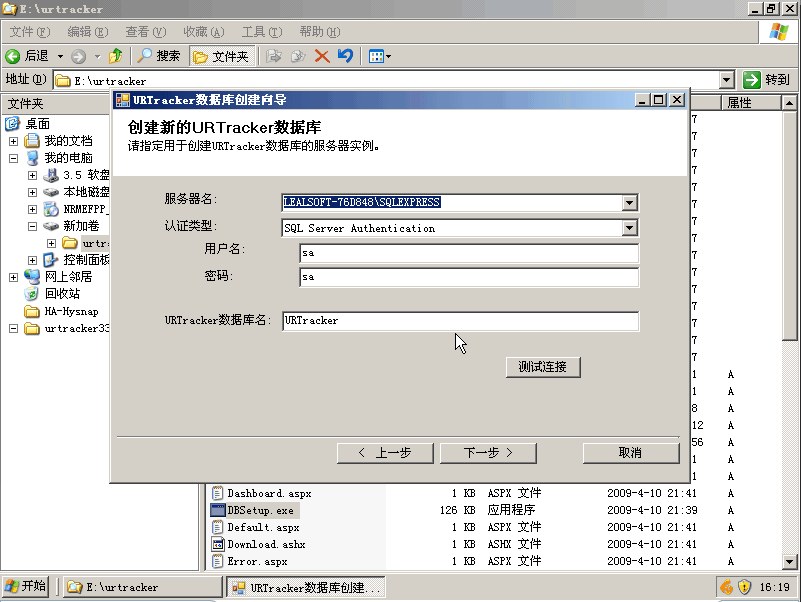Switch to E:\urtracker taskbar button
The width and height of the screenshot is (801, 602).
[x=143, y=587]
